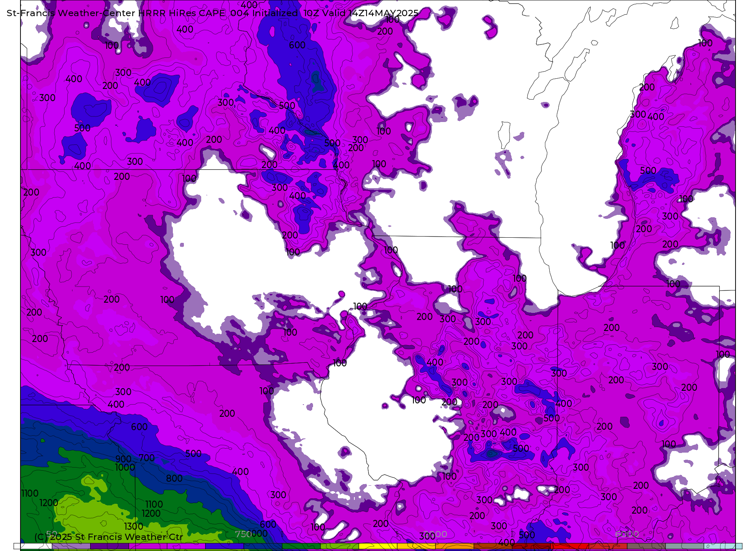Image resolution: width=756 pixels, height=551 pixels.
Task: Click the "900" contour label
Action: click(123, 459)
